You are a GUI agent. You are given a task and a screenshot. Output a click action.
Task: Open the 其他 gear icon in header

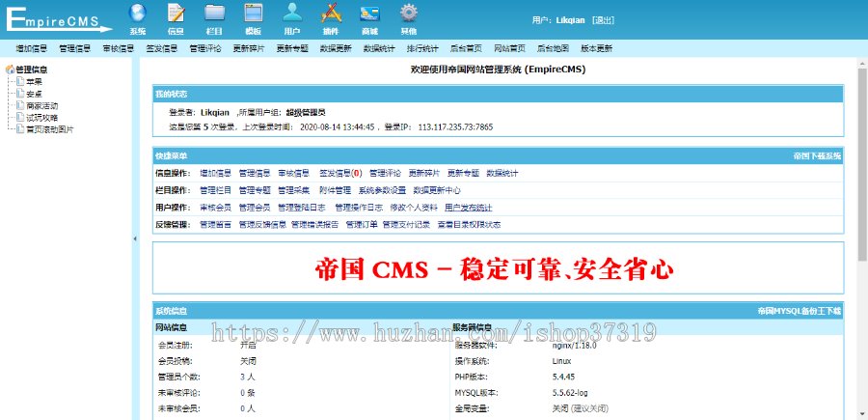click(x=409, y=13)
